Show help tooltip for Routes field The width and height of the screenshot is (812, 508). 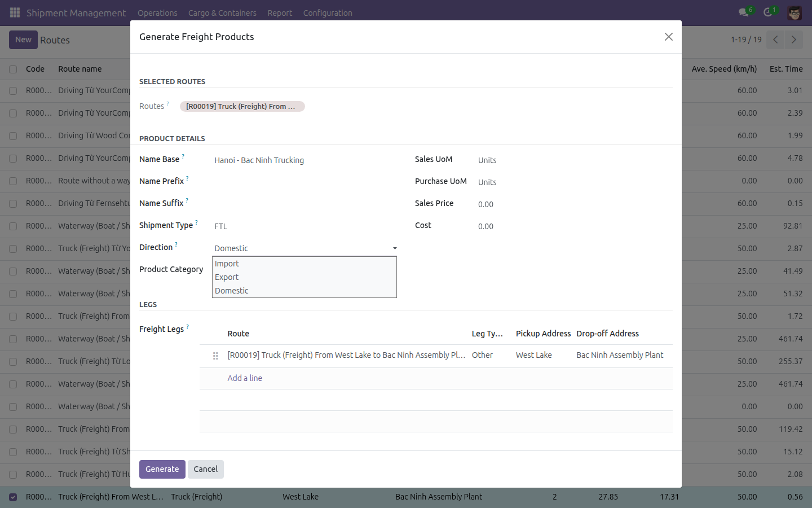point(167,104)
